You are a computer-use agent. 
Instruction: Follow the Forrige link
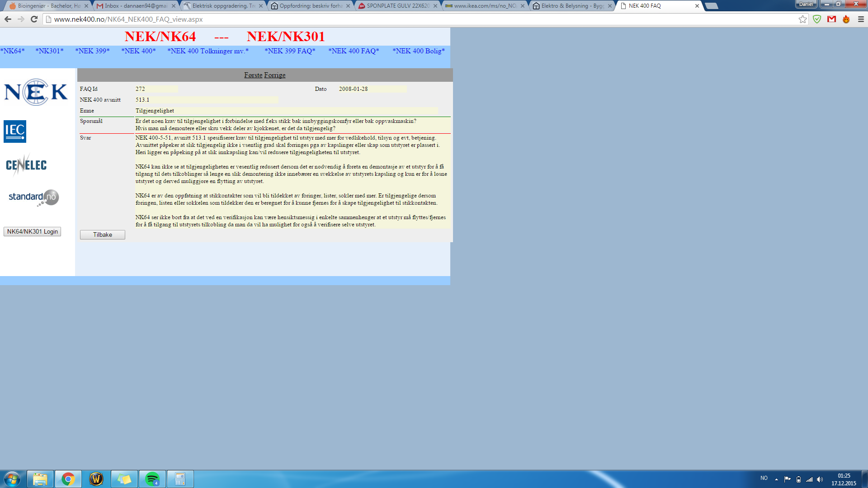275,75
